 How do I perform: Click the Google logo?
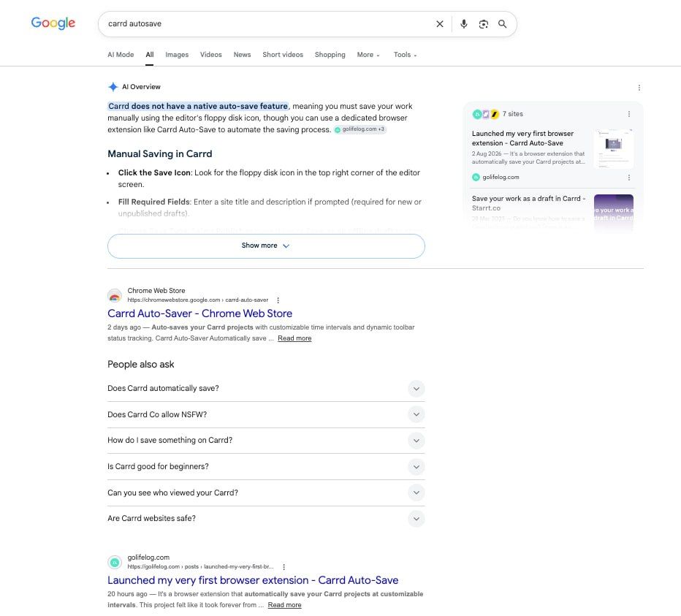tap(53, 23)
